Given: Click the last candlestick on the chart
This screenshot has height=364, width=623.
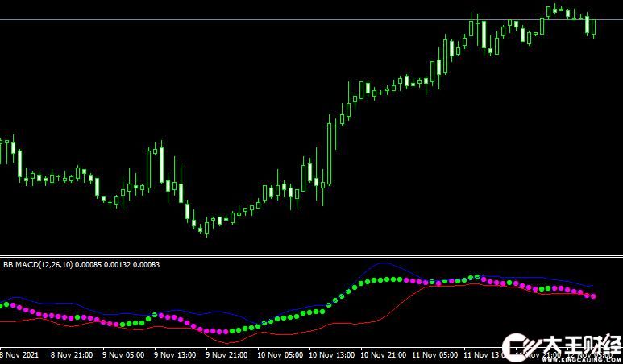Looking at the screenshot, I should [594, 27].
